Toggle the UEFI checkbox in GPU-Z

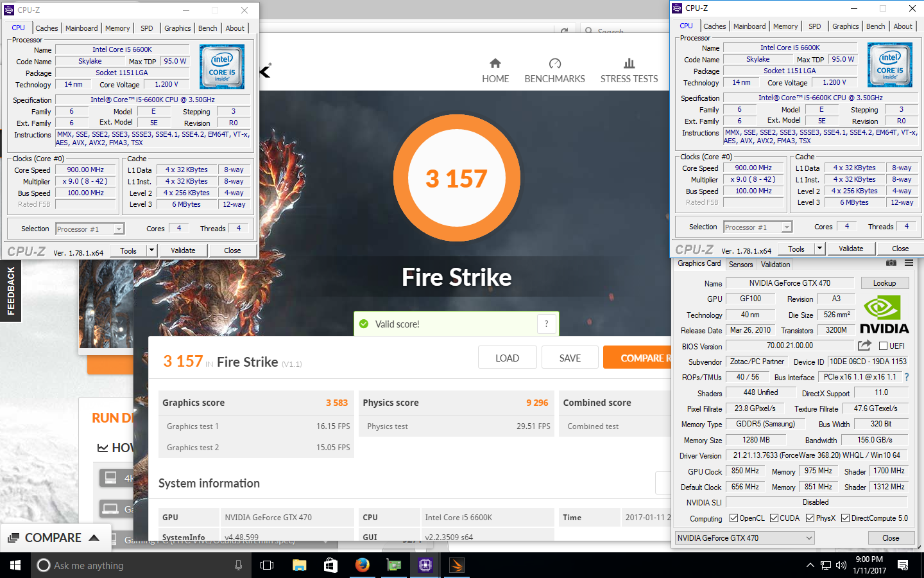(883, 346)
